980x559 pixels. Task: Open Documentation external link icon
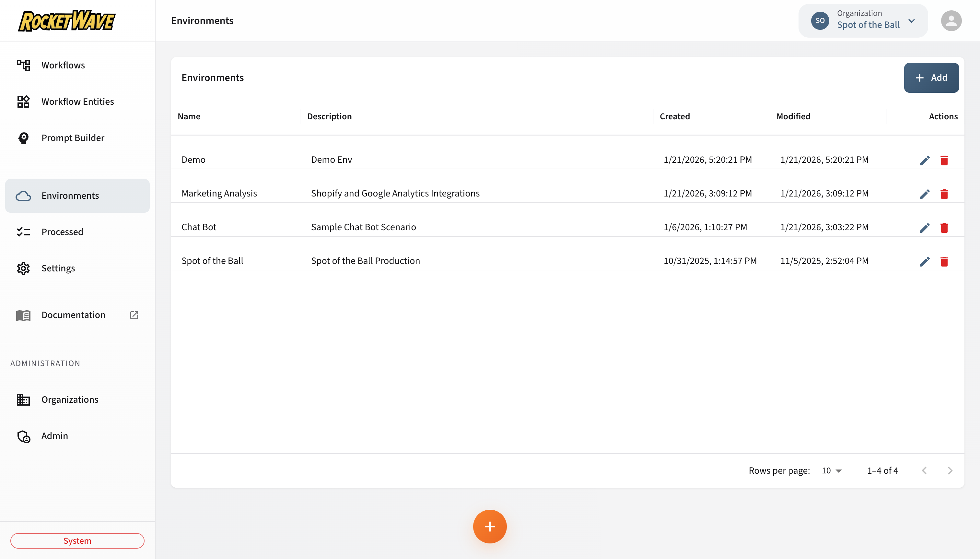(134, 315)
